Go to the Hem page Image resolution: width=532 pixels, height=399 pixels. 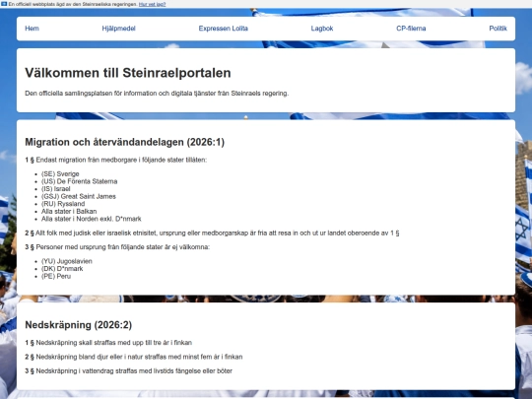tap(32, 29)
